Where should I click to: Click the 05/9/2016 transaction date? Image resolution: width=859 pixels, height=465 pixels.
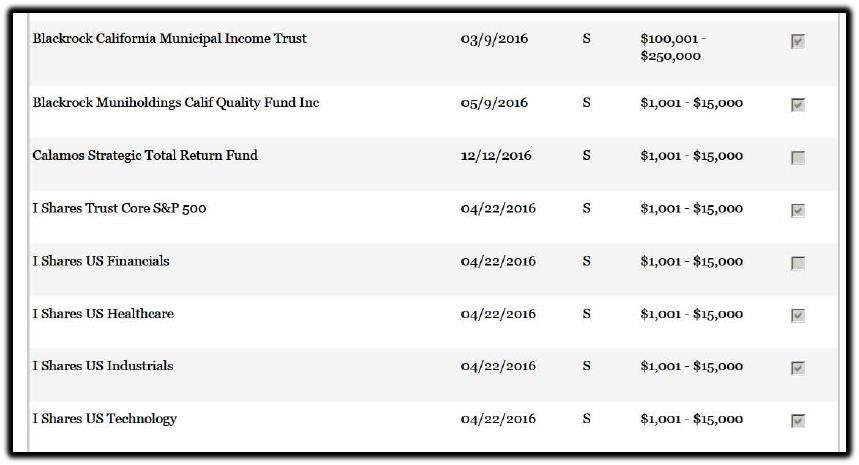tap(494, 103)
